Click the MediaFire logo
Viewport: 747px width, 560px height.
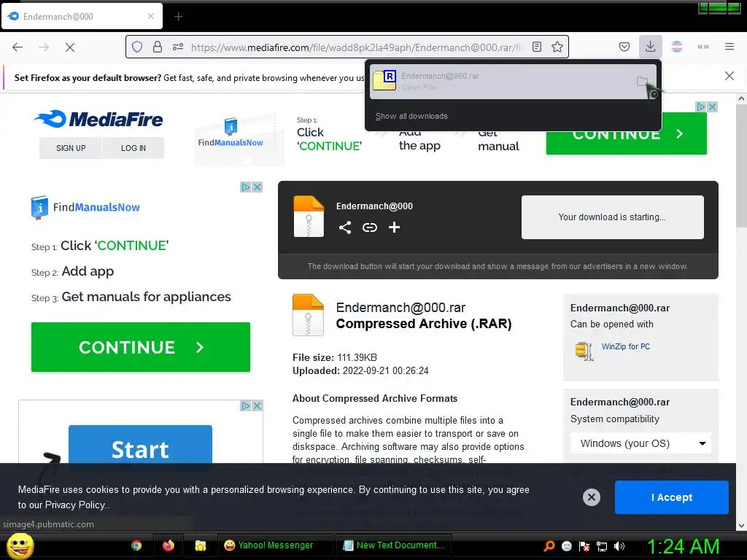pos(98,119)
